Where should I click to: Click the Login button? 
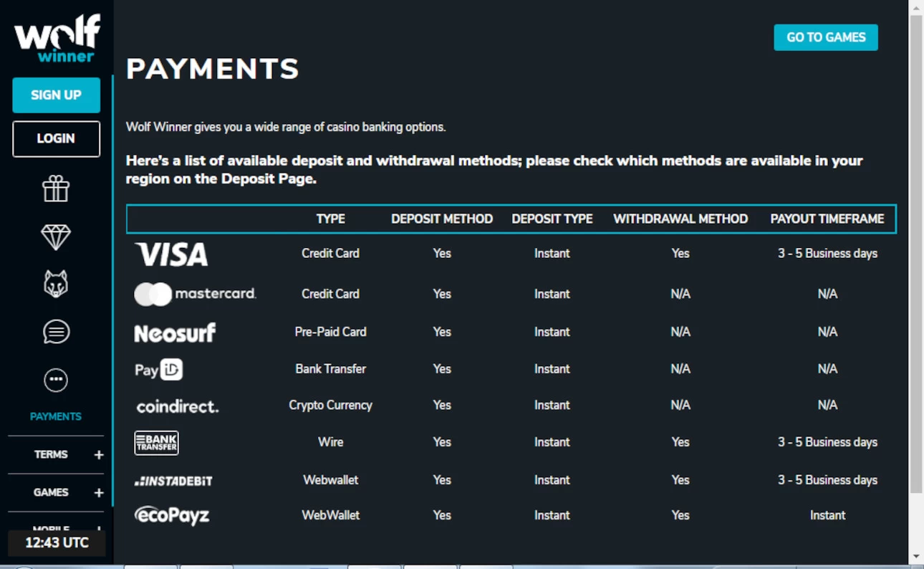tap(56, 139)
